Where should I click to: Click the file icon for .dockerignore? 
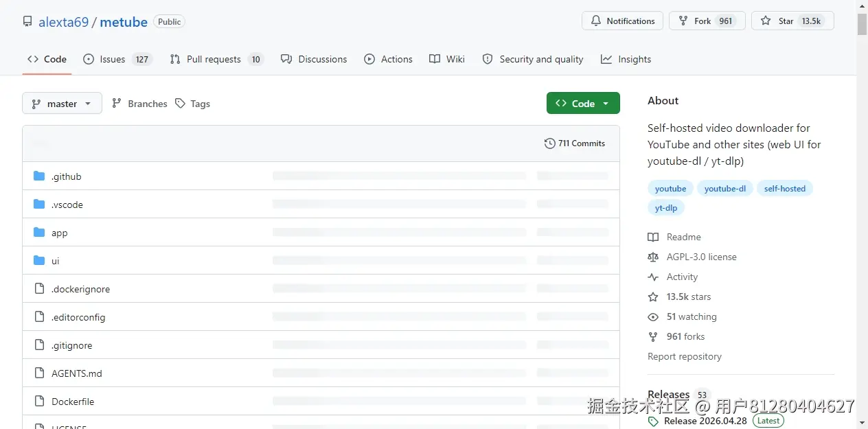[x=39, y=289]
